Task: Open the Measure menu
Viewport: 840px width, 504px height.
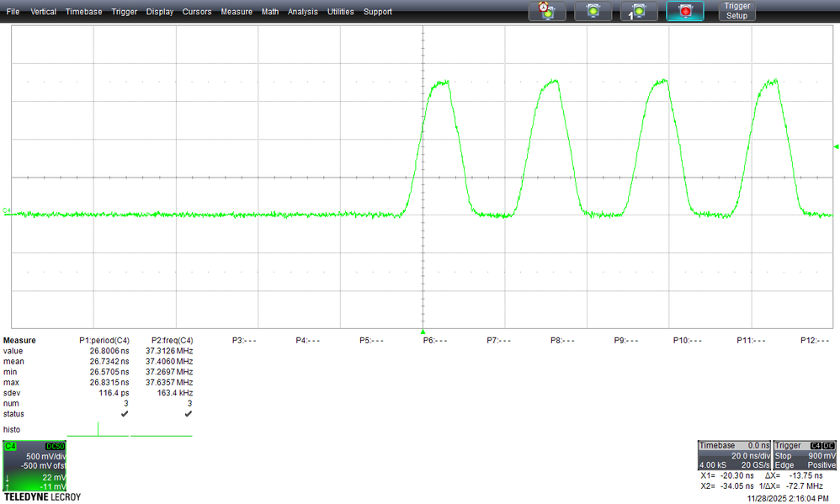Action: point(237,11)
